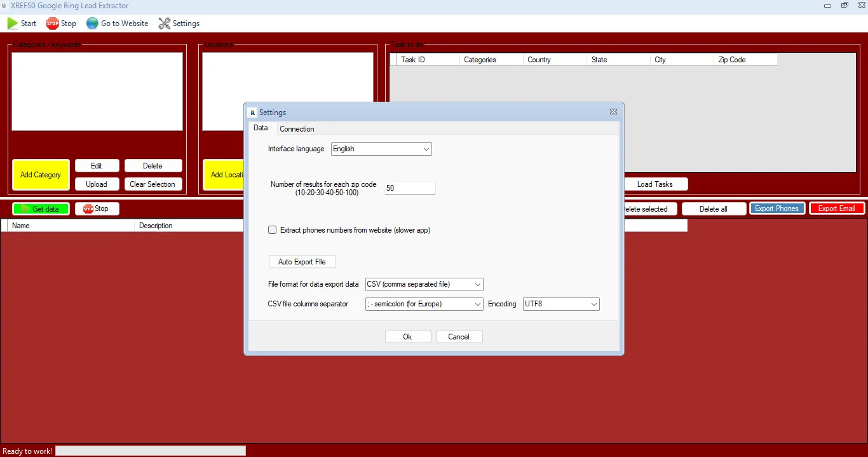This screenshot has width=868, height=457.
Task: Expand CSV columns separator dropdown
Action: pos(424,304)
